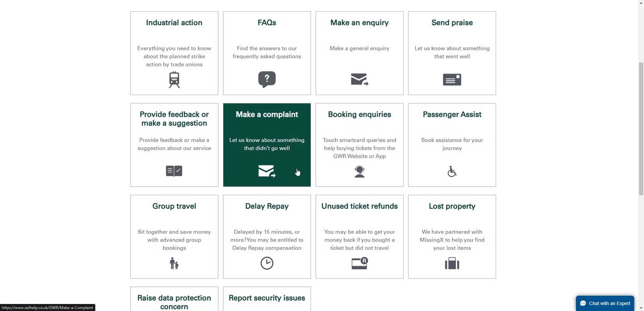
Task: Click the headset agent icon under Booking enquiries
Action: click(x=359, y=171)
